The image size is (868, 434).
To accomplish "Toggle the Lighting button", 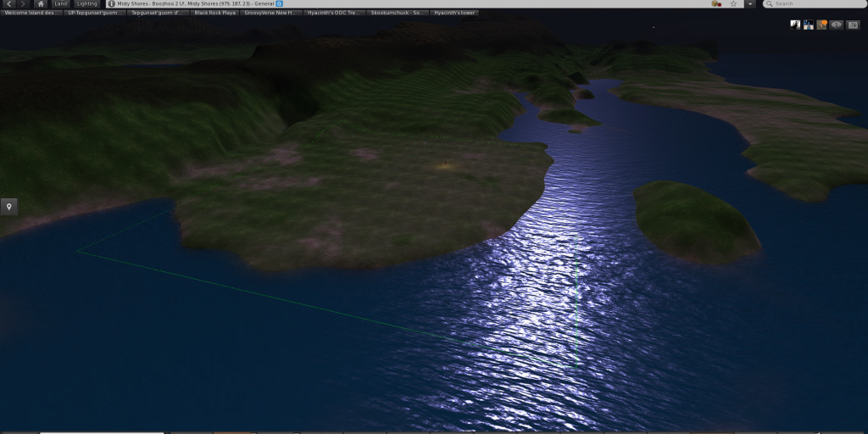I will (x=87, y=4).
